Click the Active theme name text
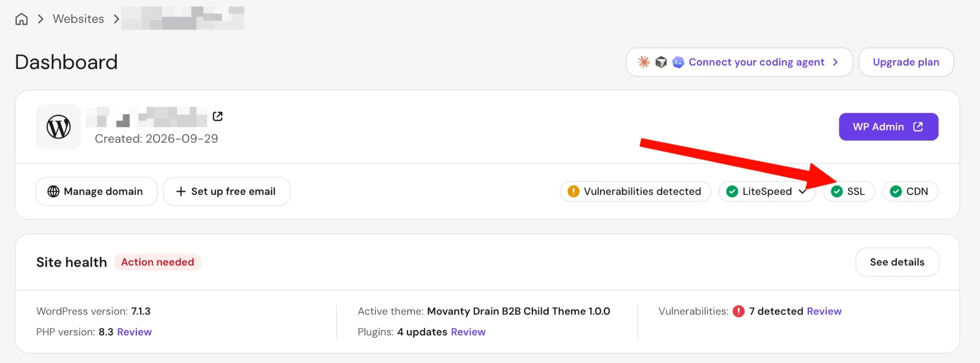 (x=518, y=312)
